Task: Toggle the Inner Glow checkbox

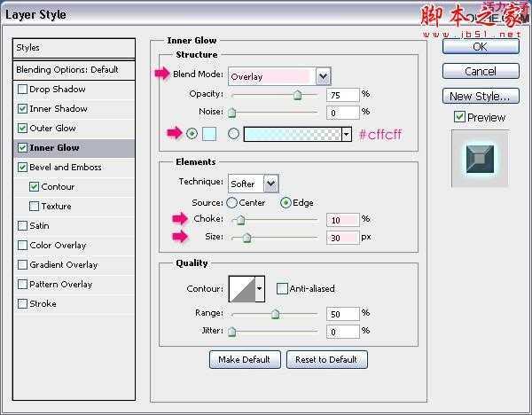Action: 22,147
